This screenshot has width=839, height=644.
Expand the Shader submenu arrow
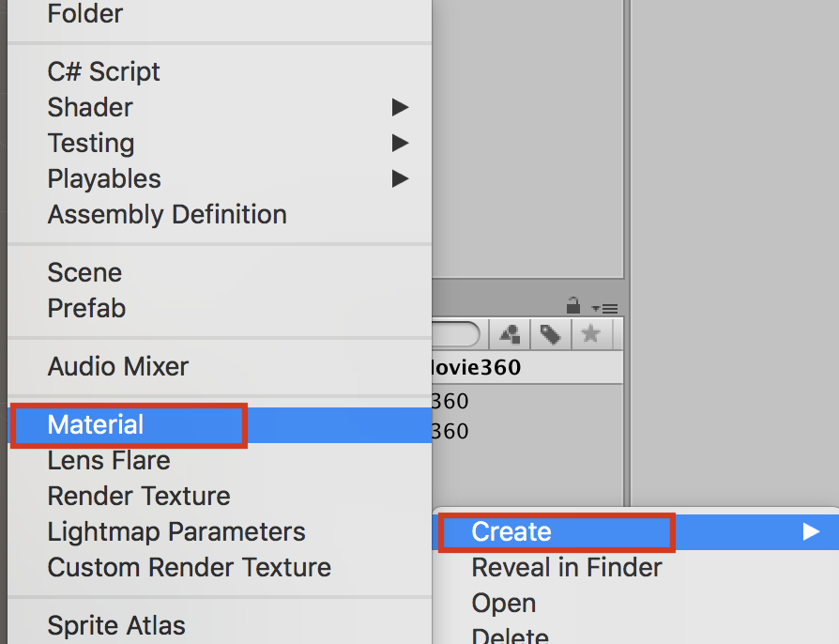pyautogui.click(x=401, y=108)
